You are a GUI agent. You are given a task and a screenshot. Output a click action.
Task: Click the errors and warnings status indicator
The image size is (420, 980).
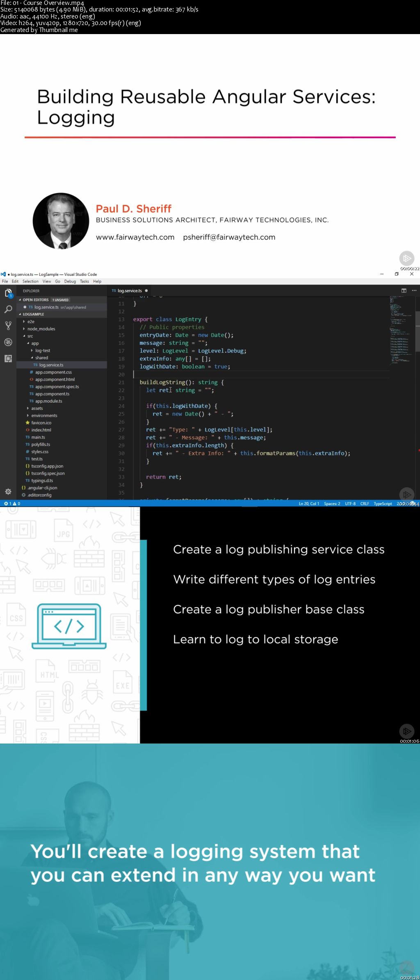click(12, 503)
